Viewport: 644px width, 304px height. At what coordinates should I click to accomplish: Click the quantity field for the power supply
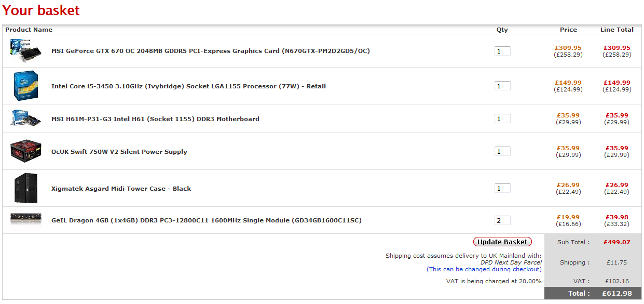pos(502,152)
